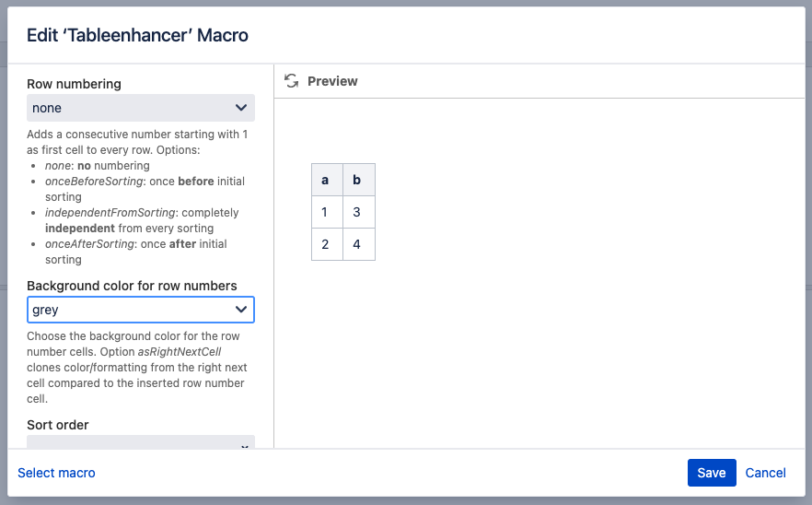Click the 'Row numbering' field label
Screen dimensions: 812x505
point(74,84)
